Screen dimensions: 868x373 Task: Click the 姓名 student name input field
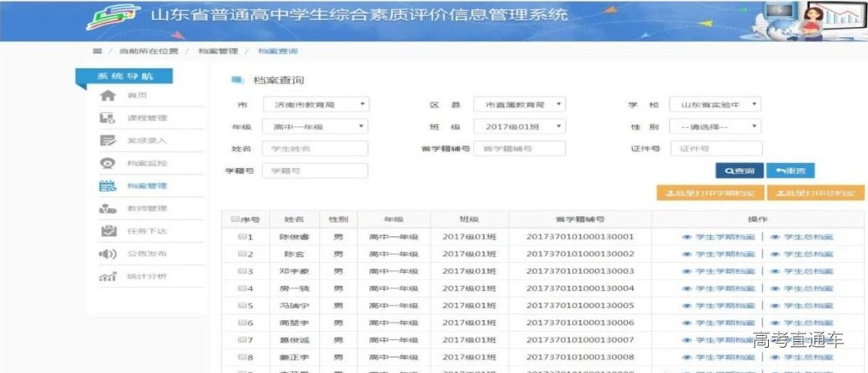[315, 148]
